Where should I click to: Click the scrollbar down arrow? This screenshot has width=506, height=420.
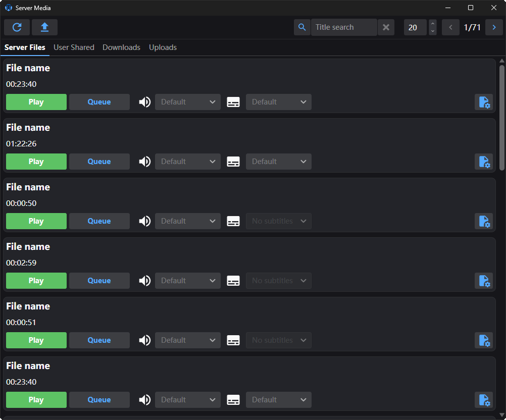[x=501, y=415]
